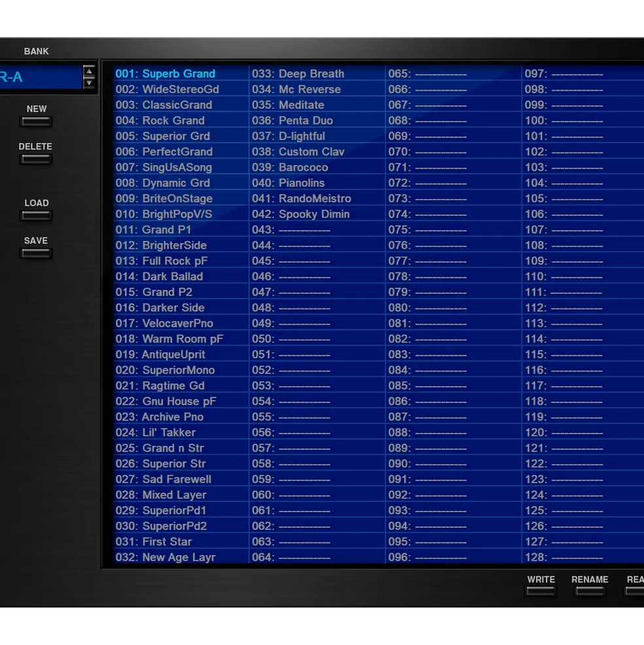This screenshot has height=645, width=644.
Task: Select patch 013: Full Rock pF
Action: tap(181, 261)
